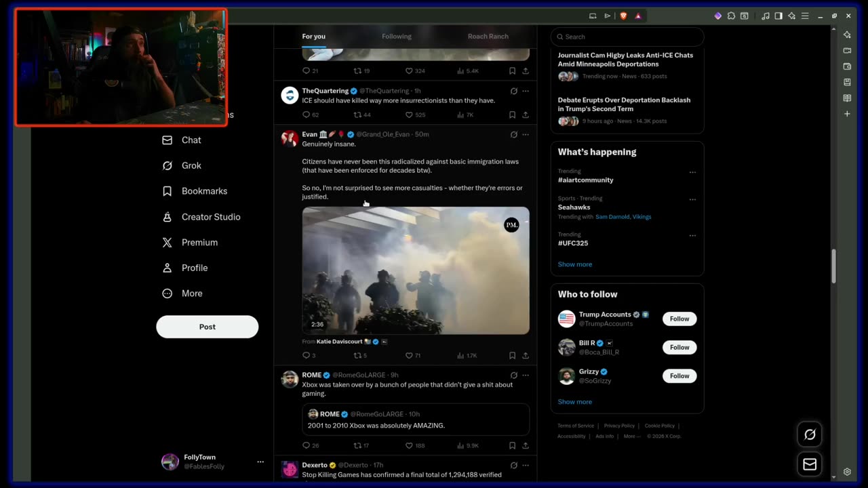This screenshot has width=868, height=488.
Task: Open the Brave Wallet icon in sidebar
Action: tap(847, 66)
